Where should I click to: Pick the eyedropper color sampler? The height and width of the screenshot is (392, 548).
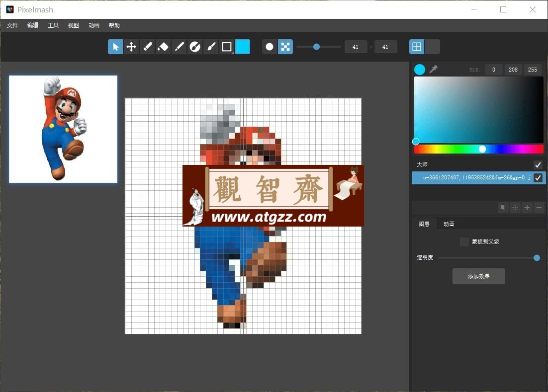click(433, 69)
